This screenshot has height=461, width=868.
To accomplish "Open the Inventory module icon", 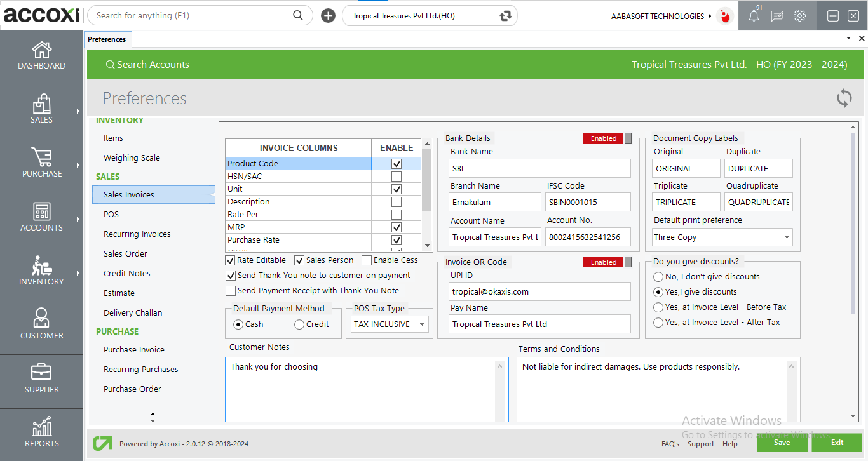I will (x=41, y=266).
